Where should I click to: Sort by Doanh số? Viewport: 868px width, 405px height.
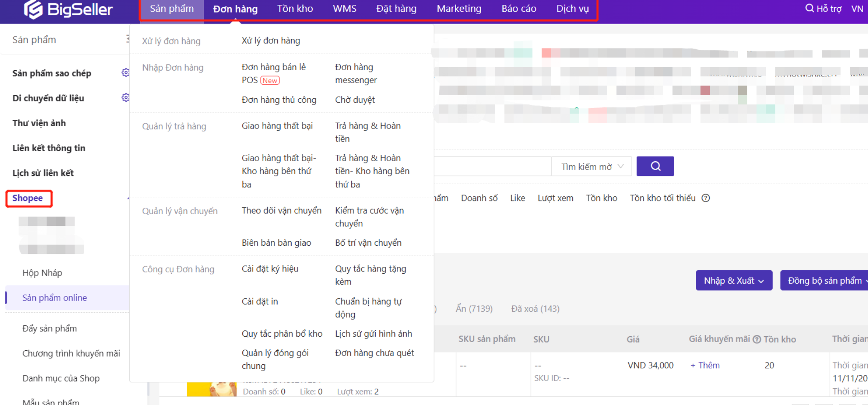(479, 198)
